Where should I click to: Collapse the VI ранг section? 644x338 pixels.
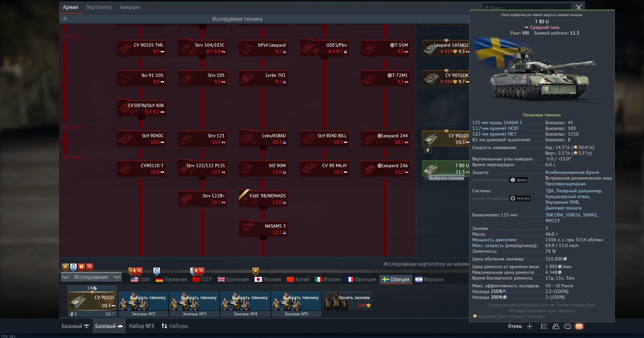point(73,37)
